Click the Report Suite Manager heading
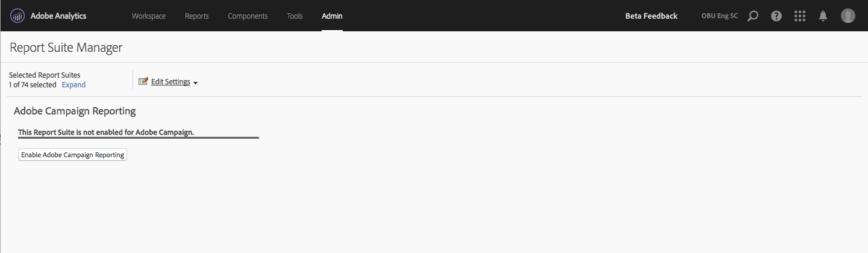Image resolution: width=868 pixels, height=253 pixels. (66, 48)
